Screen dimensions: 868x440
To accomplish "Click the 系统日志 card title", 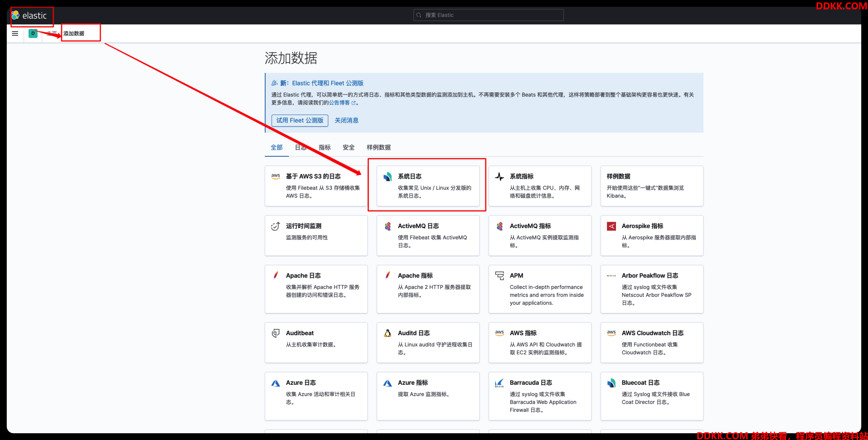I will [409, 176].
